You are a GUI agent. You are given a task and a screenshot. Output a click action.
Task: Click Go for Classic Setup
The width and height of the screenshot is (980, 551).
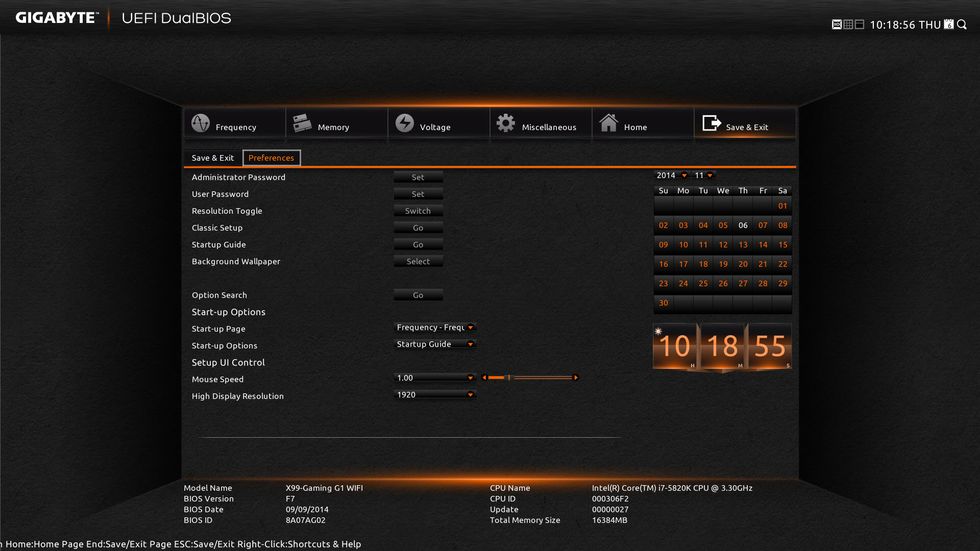(x=418, y=228)
